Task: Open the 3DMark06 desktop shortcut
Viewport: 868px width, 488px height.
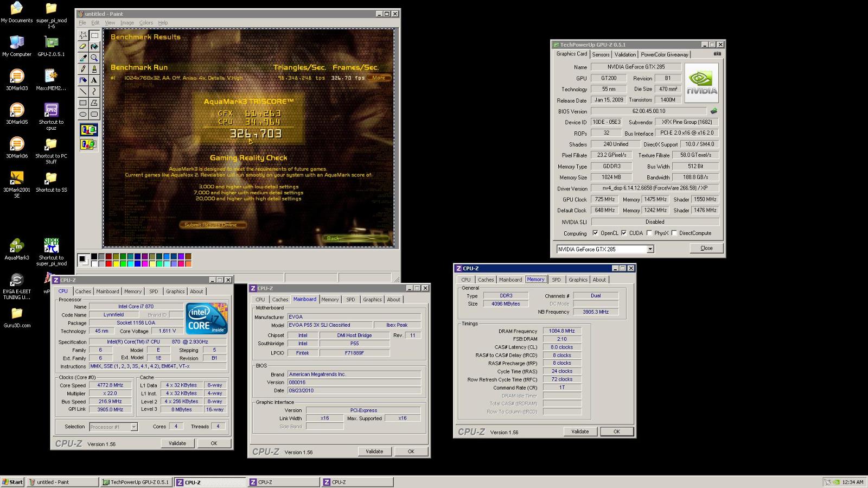Action: 17,147
